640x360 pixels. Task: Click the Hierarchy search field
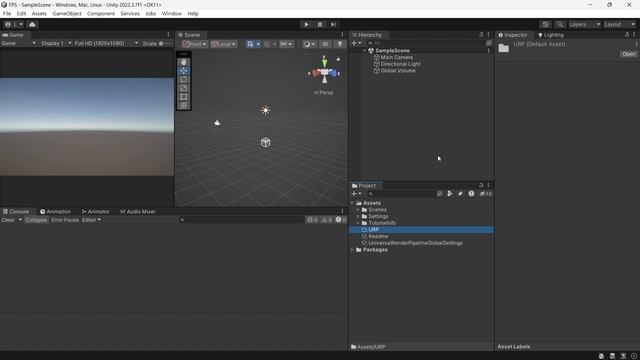(x=425, y=43)
